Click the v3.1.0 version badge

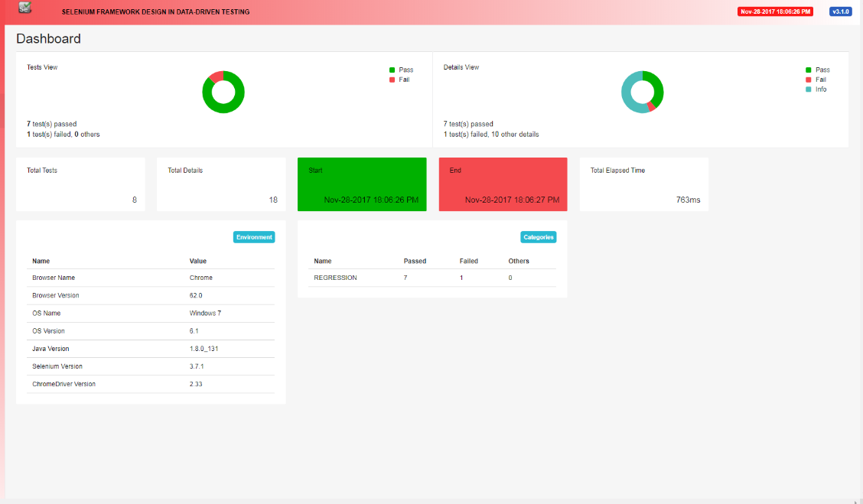(x=841, y=11)
